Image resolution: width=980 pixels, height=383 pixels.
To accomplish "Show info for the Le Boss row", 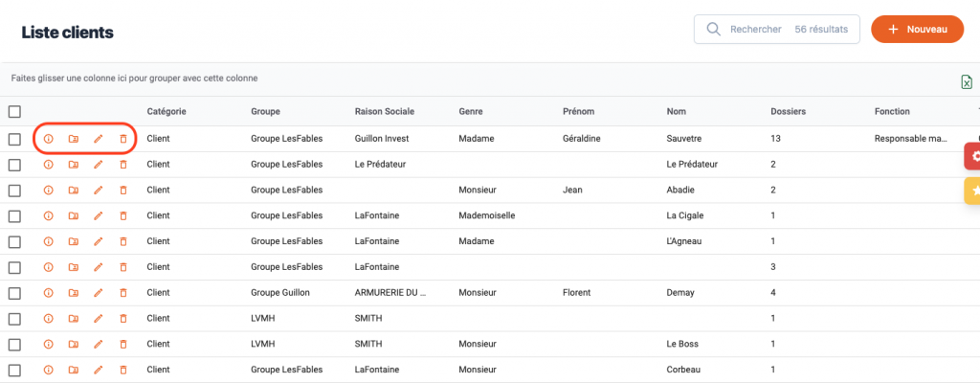I will (x=49, y=344).
